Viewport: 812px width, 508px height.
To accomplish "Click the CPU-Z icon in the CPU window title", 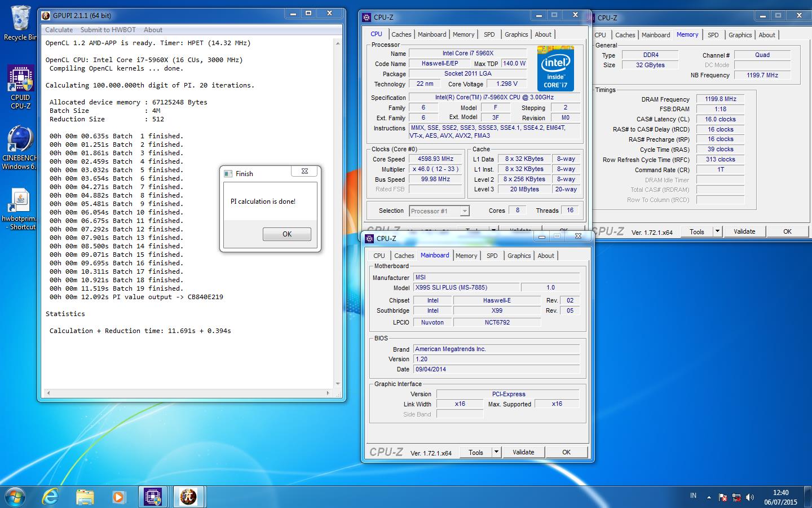I will point(368,17).
